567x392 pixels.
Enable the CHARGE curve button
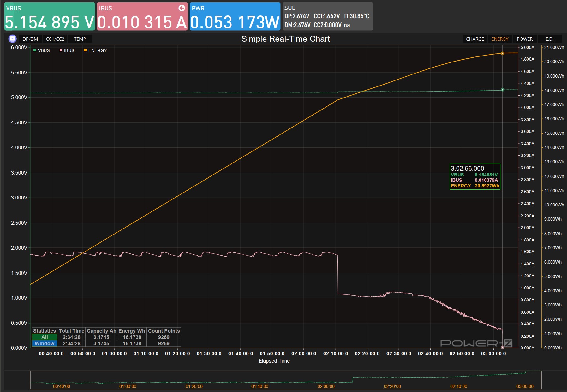(475, 39)
